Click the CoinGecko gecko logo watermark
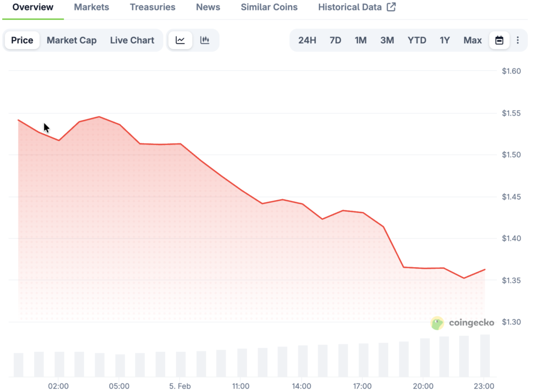The height and width of the screenshot is (392, 540). click(x=437, y=323)
